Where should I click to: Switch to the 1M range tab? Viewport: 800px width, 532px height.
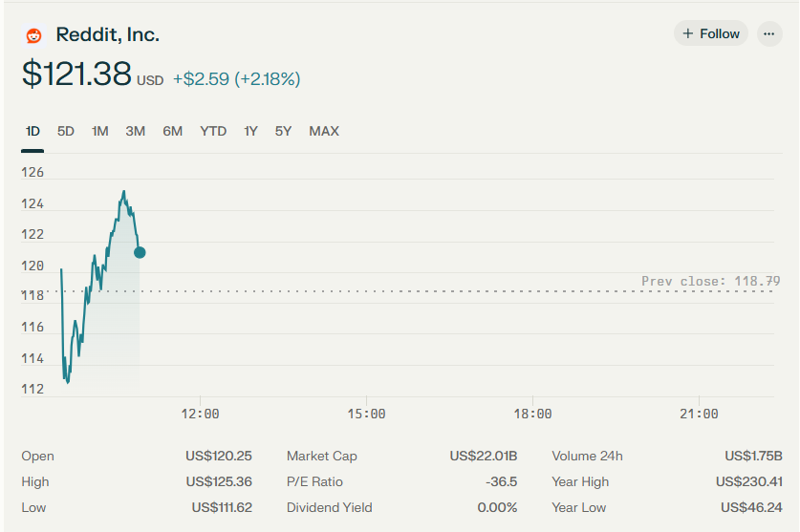click(100, 132)
